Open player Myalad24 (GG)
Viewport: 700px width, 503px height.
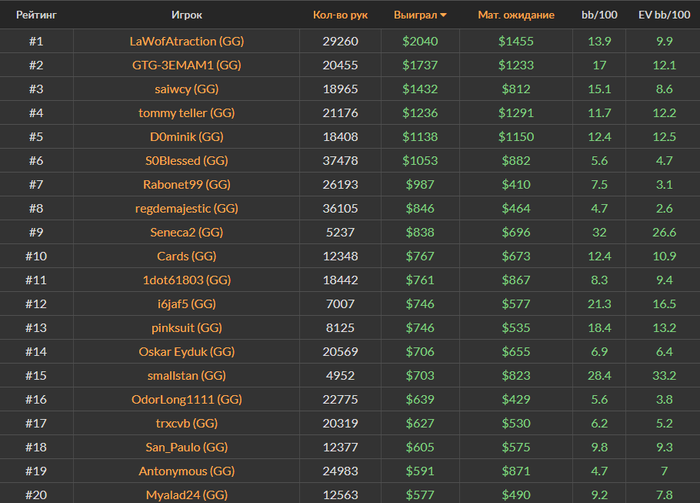(187, 495)
